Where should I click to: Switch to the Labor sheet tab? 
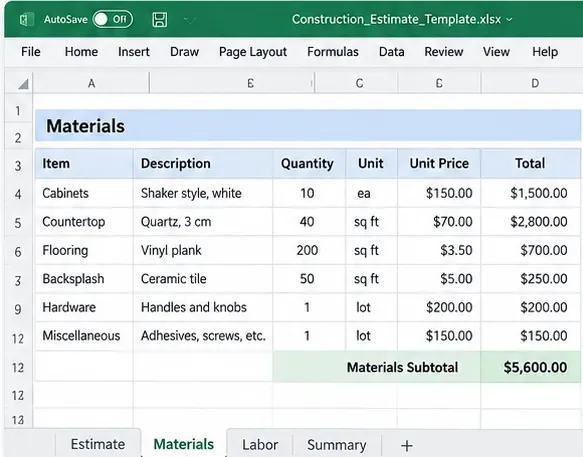[x=260, y=445]
